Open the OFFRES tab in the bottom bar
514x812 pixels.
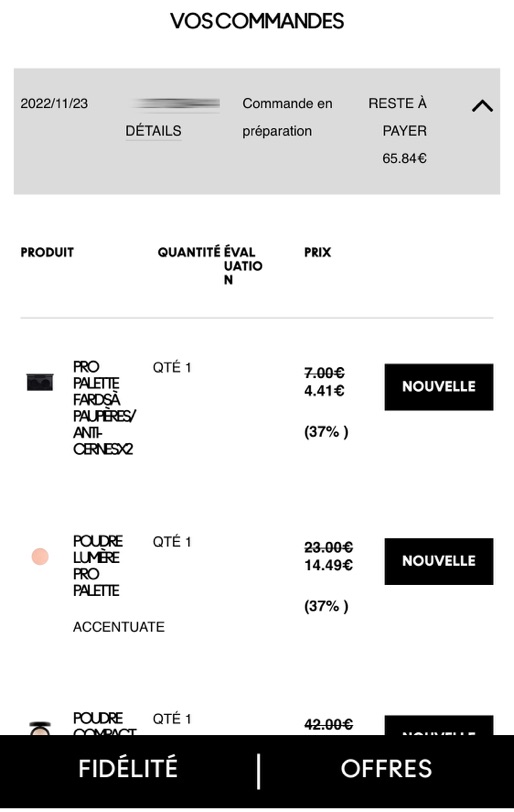386,768
